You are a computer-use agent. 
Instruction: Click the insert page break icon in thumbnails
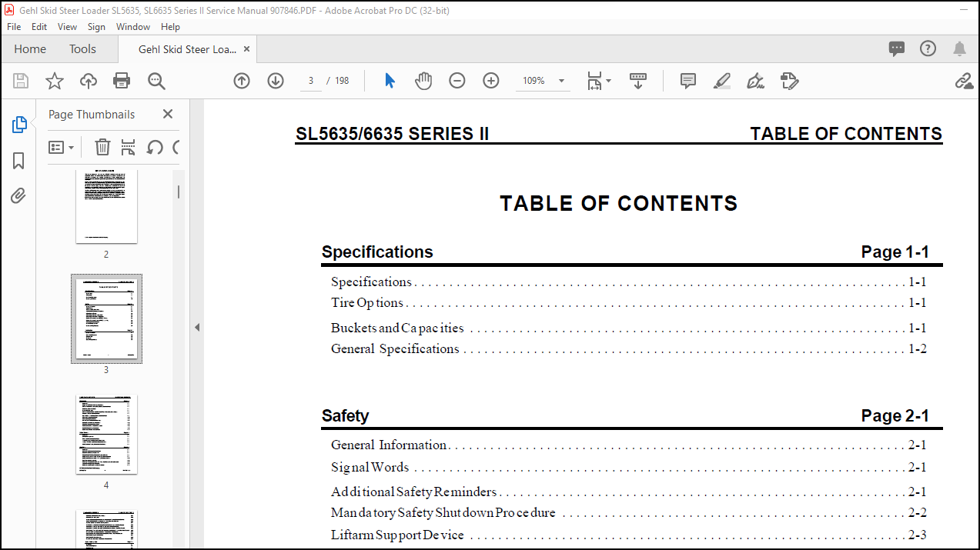(128, 147)
